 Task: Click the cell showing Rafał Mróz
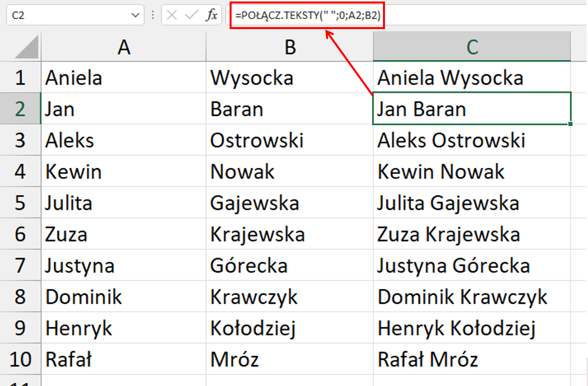(x=471, y=359)
